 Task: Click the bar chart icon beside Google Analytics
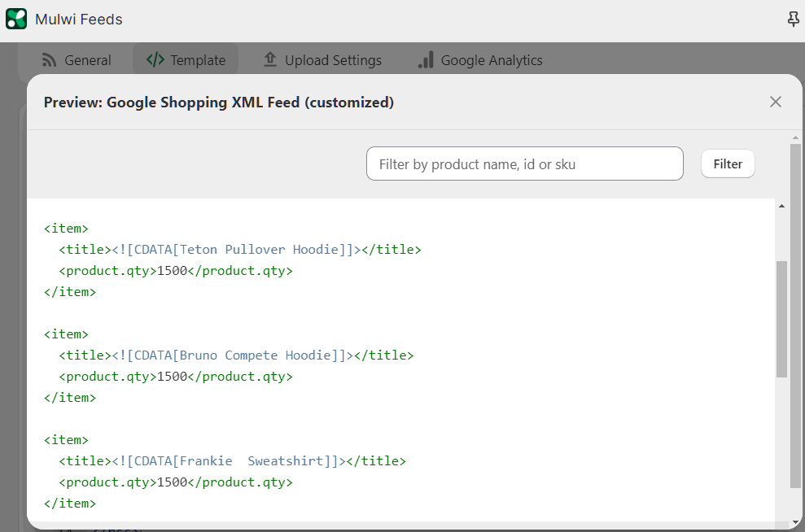pos(426,59)
